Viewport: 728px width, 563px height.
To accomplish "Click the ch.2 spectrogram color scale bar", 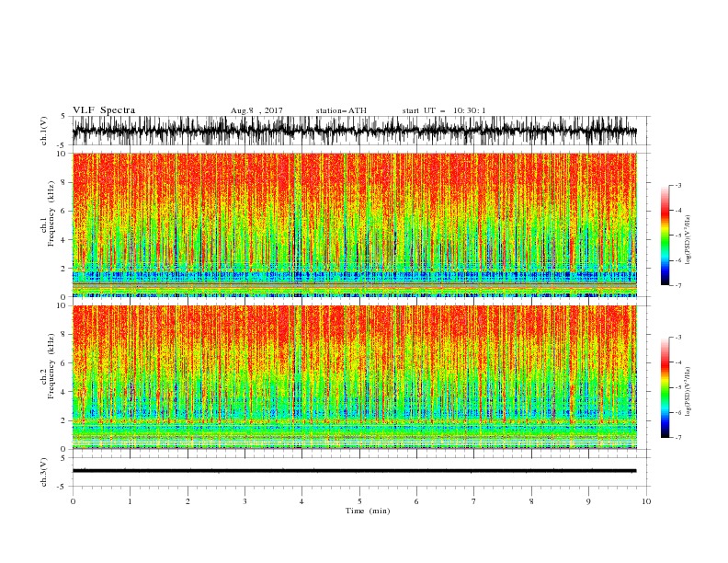I will [665, 387].
